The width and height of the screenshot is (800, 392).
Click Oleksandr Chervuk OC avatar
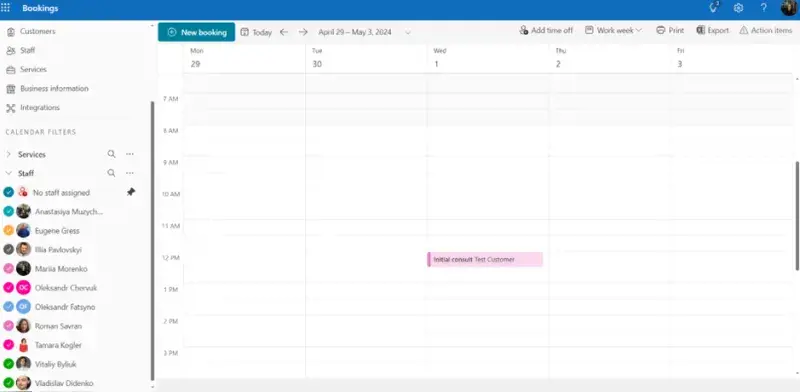23,288
